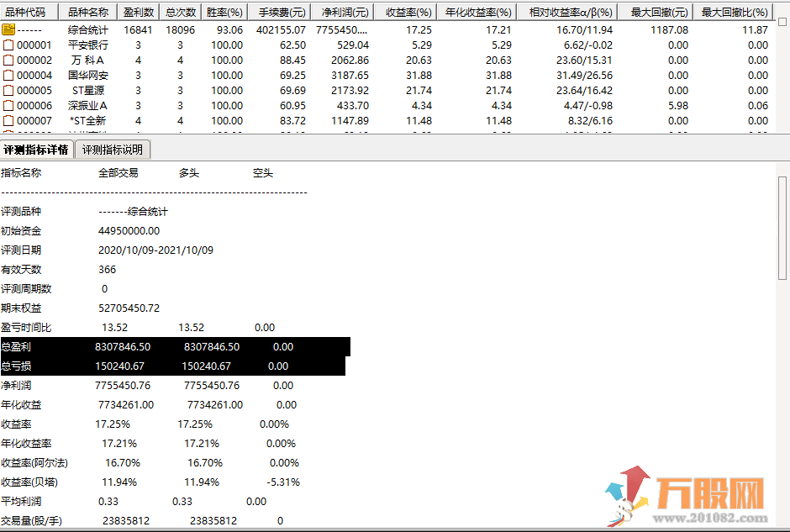Sort by the 总次数 column header

(x=181, y=12)
